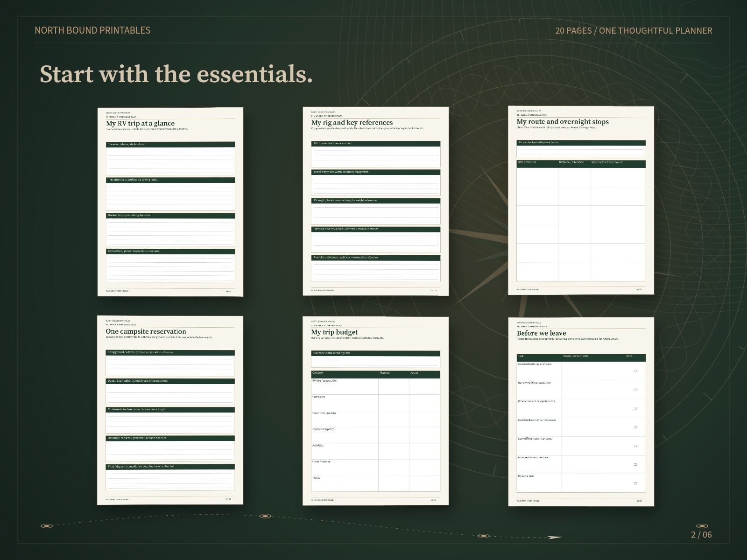Select the 'Roadside assistance' reference section header
Image resolution: width=747 pixels, height=560 pixels.
(x=376, y=258)
